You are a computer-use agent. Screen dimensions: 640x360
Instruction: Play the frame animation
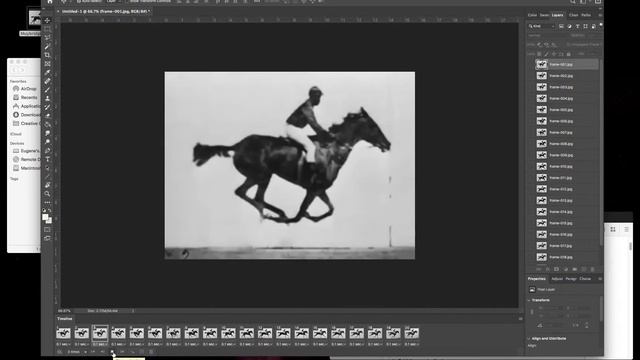tap(113, 352)
